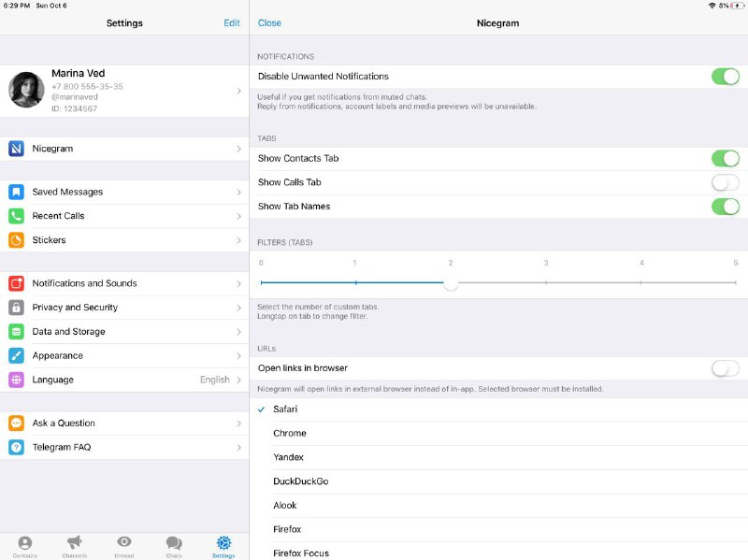The width and height of the screenshot is (748, 560).
Task: Turn off Show Contacts Tab switch
Action: click(726, 158)
